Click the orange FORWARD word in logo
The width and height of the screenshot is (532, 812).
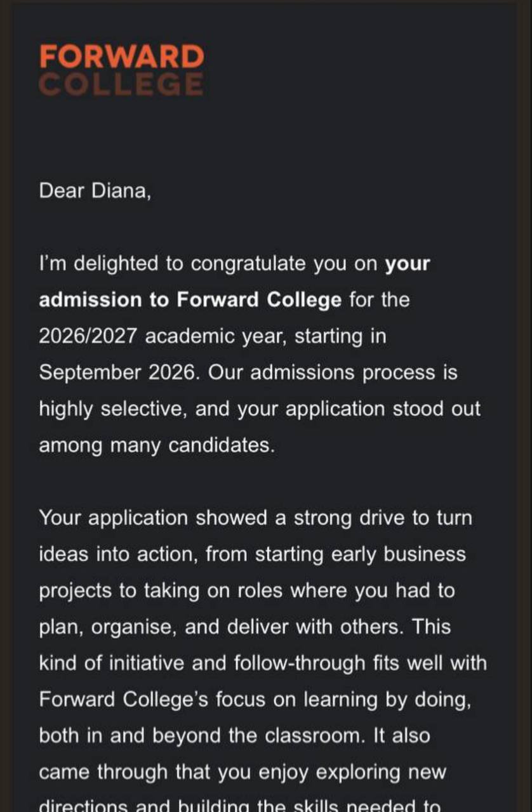pos(121,56)
